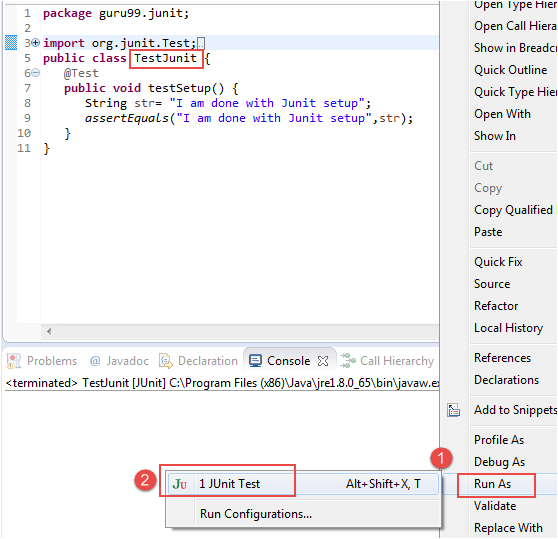Click the Declaration tab icon
This screenshot has width=558, height=539.
tap(166, 361)
